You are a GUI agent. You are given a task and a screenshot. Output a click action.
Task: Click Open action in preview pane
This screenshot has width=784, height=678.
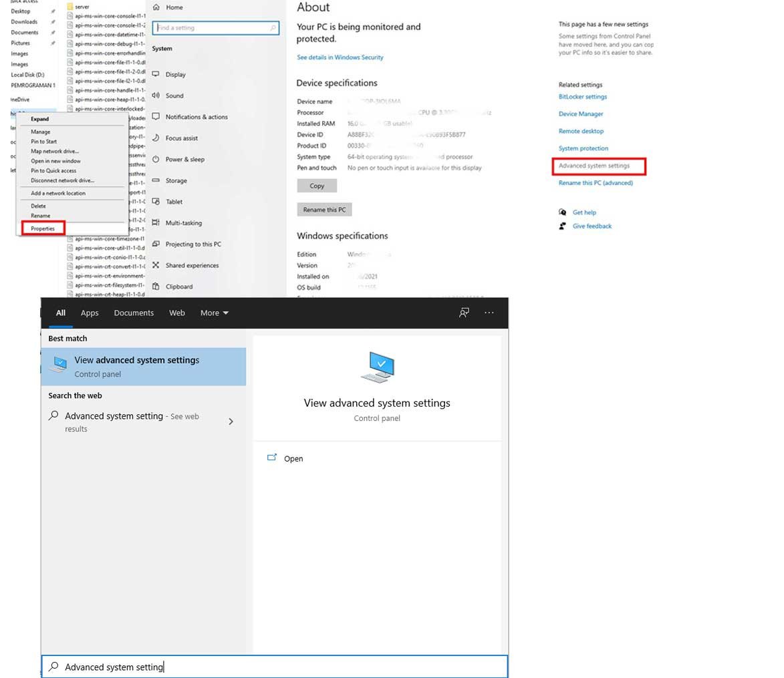click(293, 459)
